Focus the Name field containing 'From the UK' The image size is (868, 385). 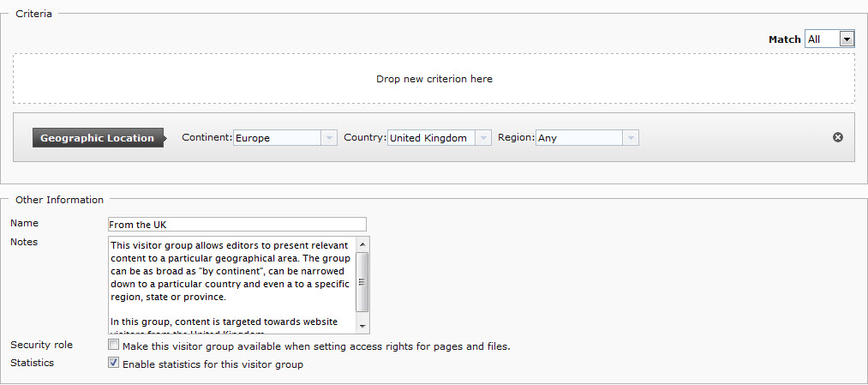[x=236, y=225]
